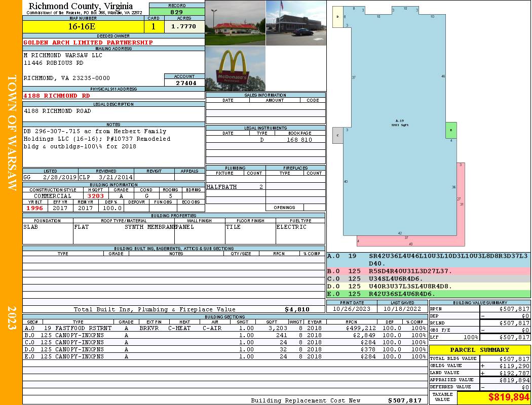
Task: Select the year built 1996 field
Action: (35, 208)
